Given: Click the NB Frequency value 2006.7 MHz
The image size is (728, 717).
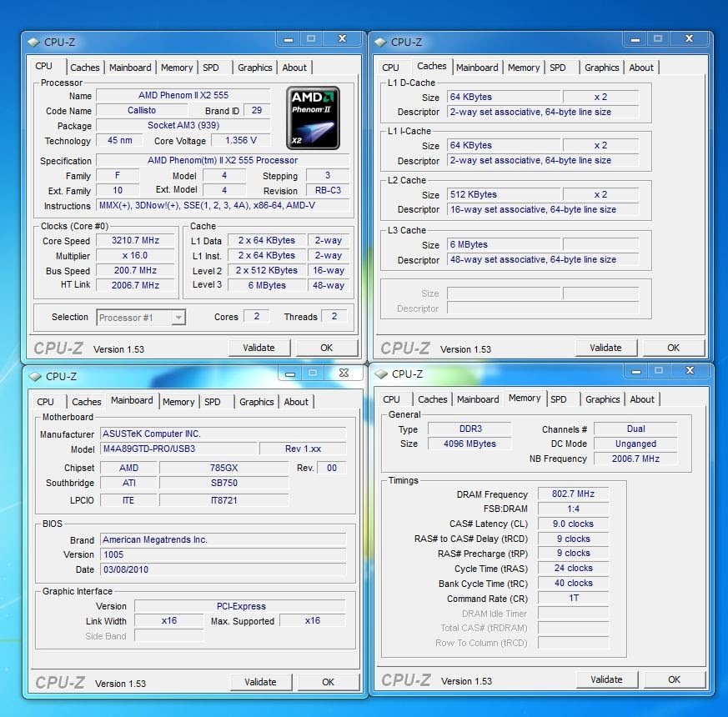Looking at the screenshot, I should point(635,459).
